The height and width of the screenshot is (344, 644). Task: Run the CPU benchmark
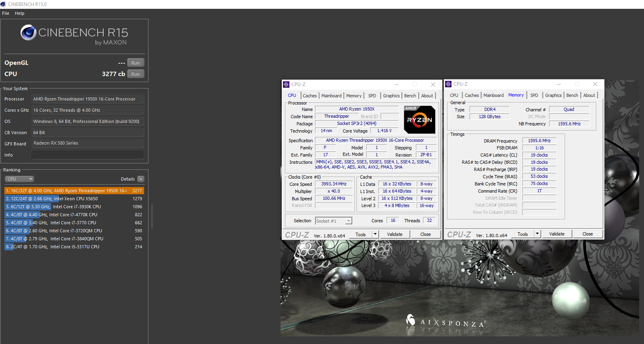[136, 74]
